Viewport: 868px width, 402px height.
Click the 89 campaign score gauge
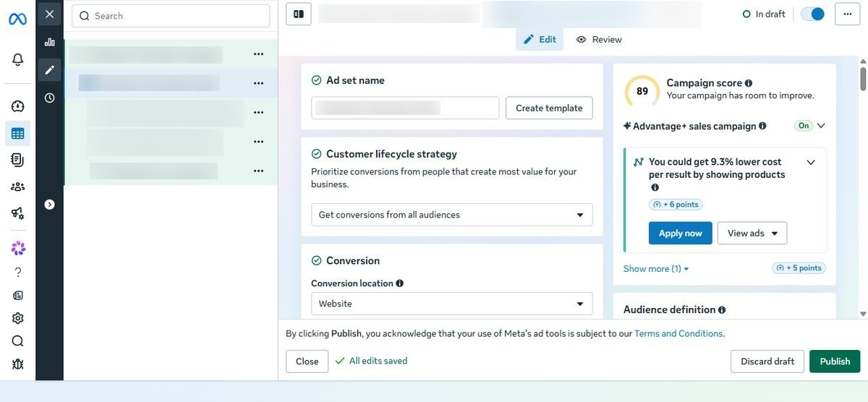[x=642, y=91]
